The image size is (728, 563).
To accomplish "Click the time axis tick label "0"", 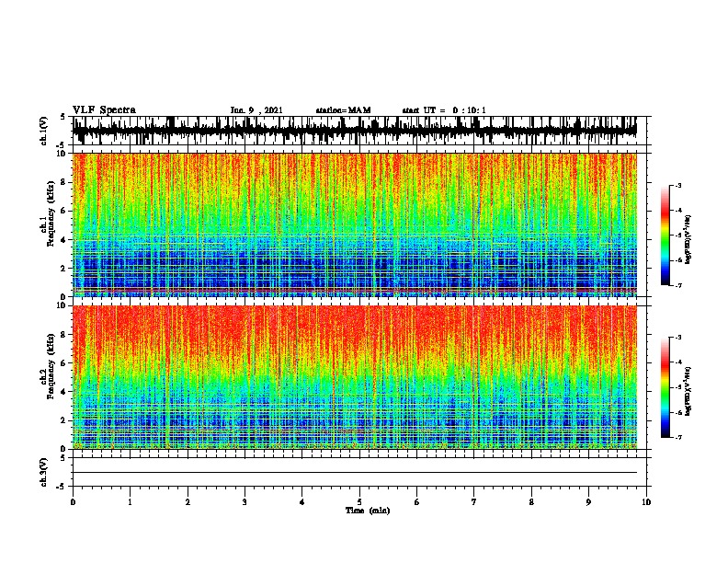I will pyautogui.click(x=73, y=502).
